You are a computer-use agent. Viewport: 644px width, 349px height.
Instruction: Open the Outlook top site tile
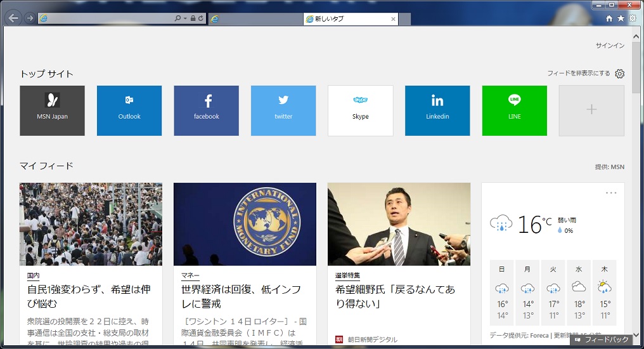click(x=129, y=110)
